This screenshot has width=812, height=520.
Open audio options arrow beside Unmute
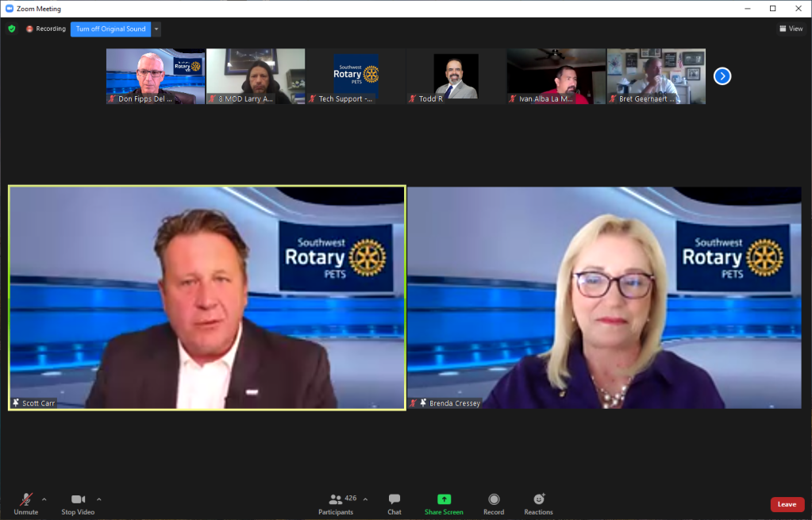coord(44,499)
